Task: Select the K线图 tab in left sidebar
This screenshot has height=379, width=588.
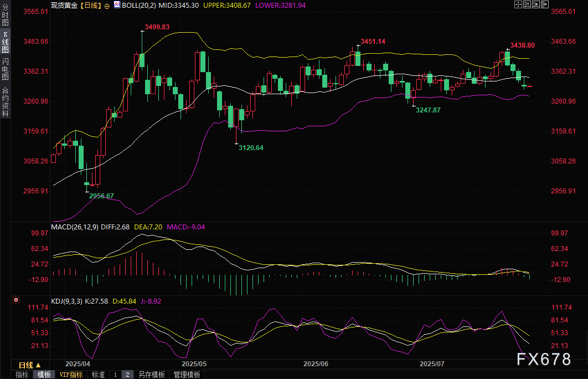Action: (x=5, y=42)
